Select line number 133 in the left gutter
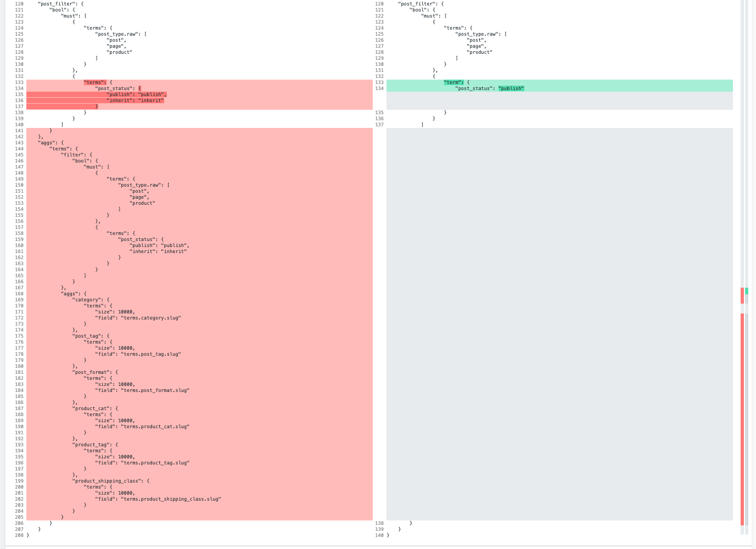The image size is (756, 549). point(19,82)
